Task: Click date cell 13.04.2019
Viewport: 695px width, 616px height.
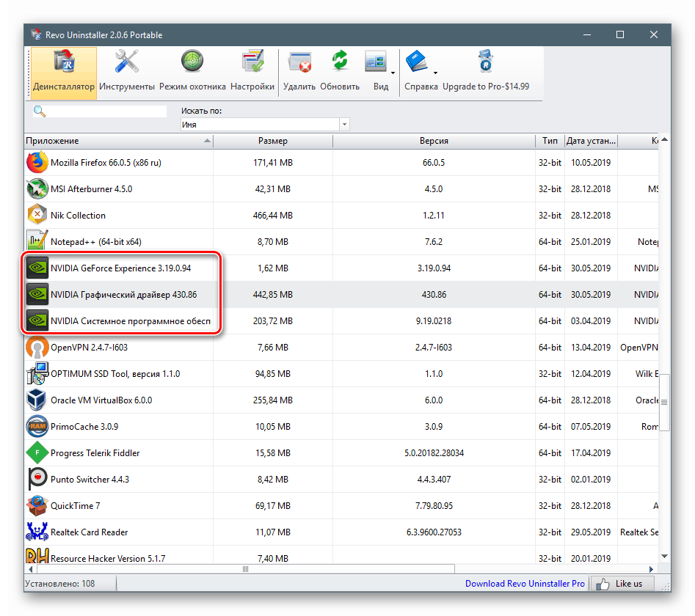Action: [591, 347]
